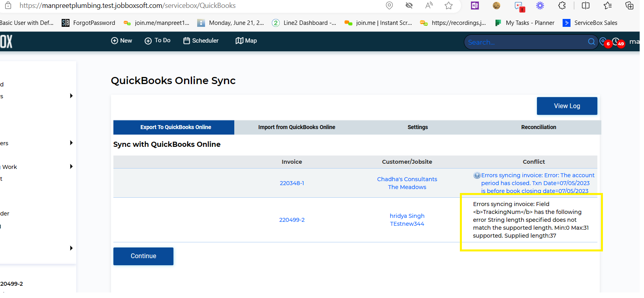Image resolution: width=644 pixels, height=298 pixels.
Task: Click the Invoice column header
Action: (292, 162)
